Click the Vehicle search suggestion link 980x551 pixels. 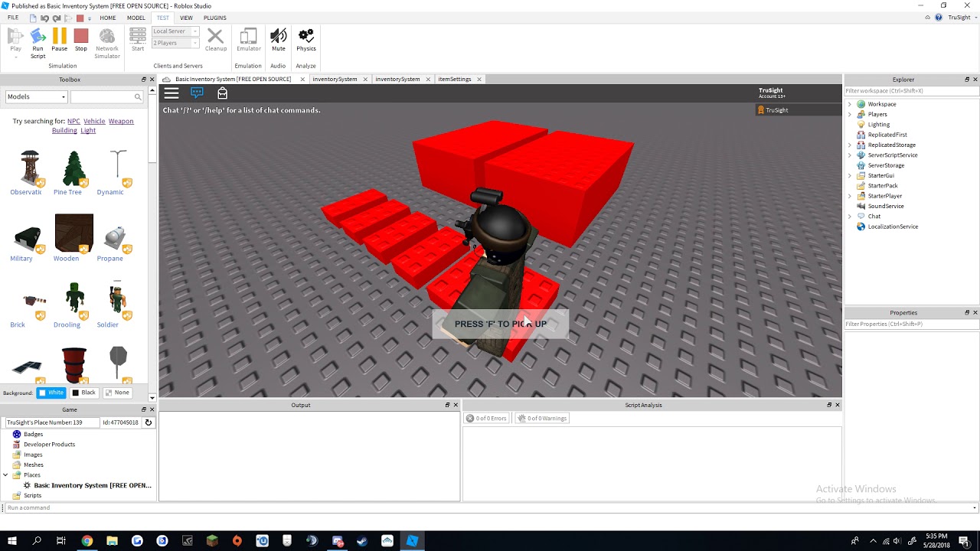point(94,121)
